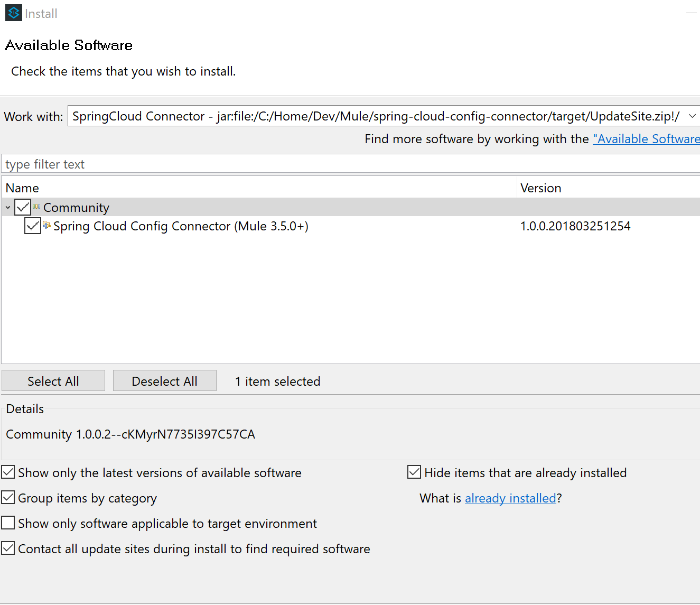Open the Work with dropdown arrow
Image resolution: width=700 pixels, height=605 pixels.
click(x=692, y=116)
